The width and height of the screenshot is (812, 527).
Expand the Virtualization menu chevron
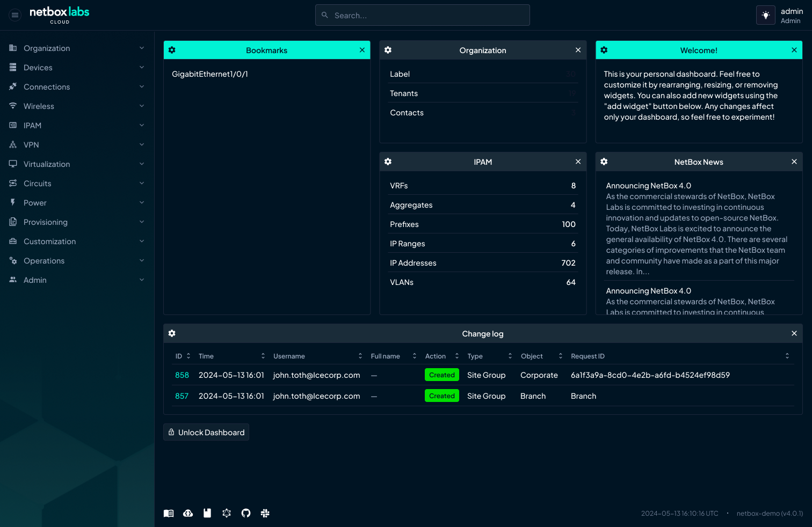pos(142,164)
